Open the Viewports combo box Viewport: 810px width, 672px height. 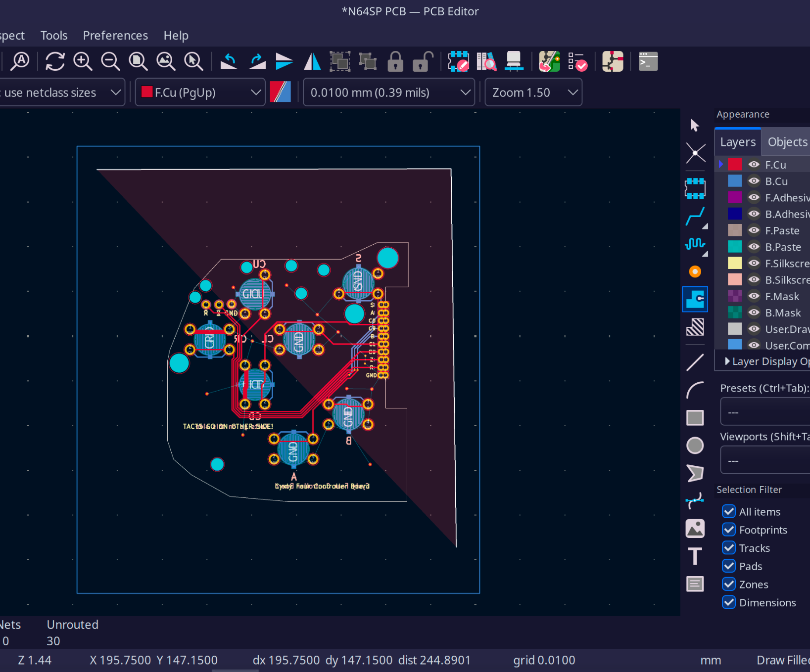pos(765,460)
